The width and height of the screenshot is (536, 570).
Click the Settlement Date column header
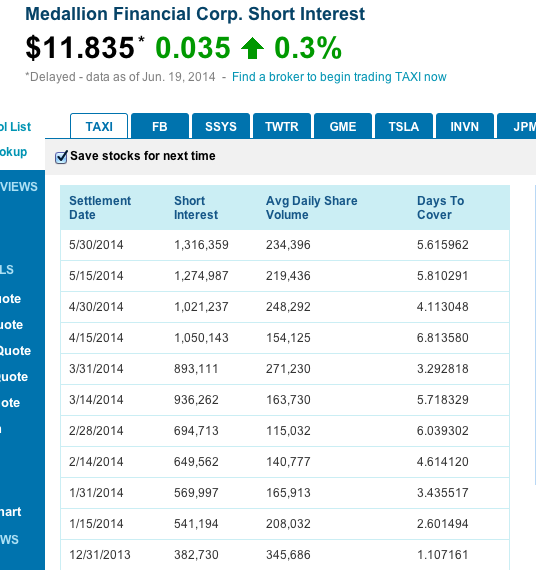[x=100, y=208]
